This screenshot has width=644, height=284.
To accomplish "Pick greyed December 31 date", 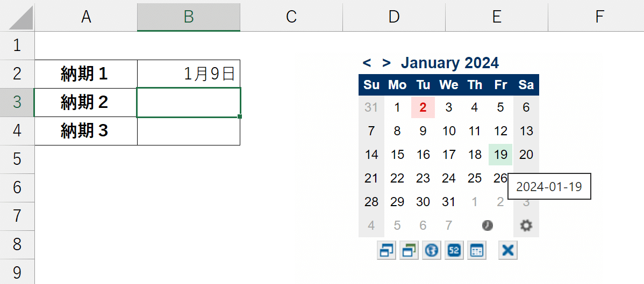I will [371, 107].
